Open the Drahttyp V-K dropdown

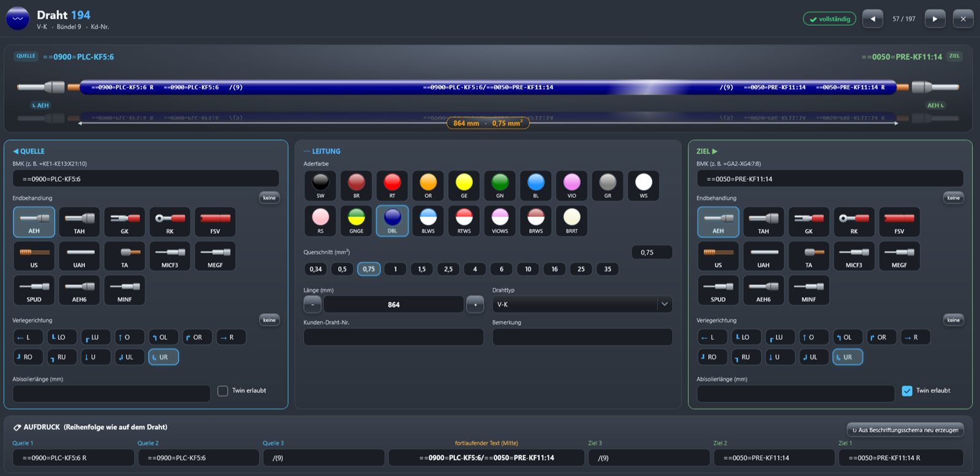coord(582,304)
